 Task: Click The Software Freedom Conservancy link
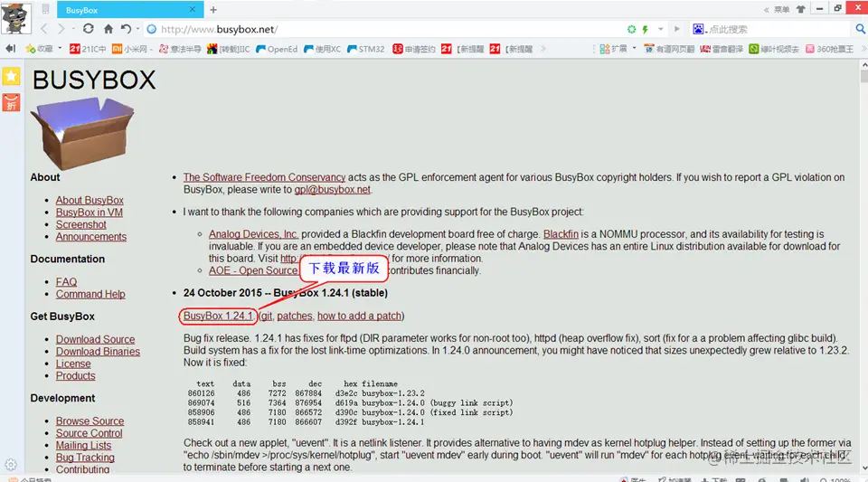coord(265,177)
